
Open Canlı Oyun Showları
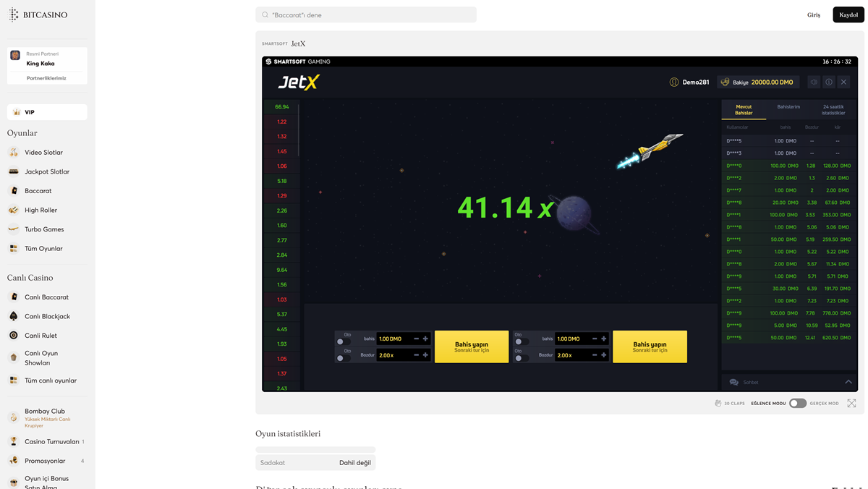(x=41, y=358)
